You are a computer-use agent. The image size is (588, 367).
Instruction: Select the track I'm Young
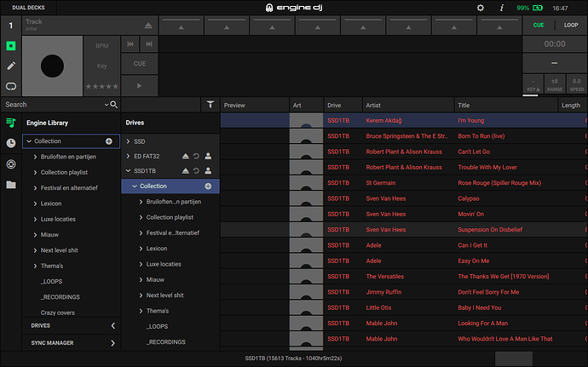click(470, 120)
